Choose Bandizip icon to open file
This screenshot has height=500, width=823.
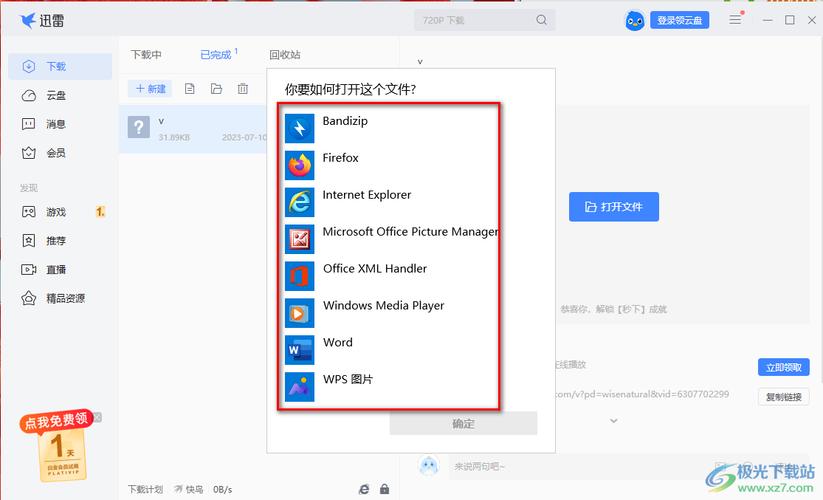(300, 129)
